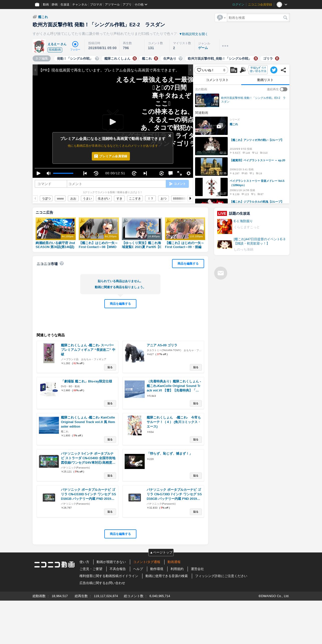
Task: Enter fullscreen mode icon
Action: 180,173
